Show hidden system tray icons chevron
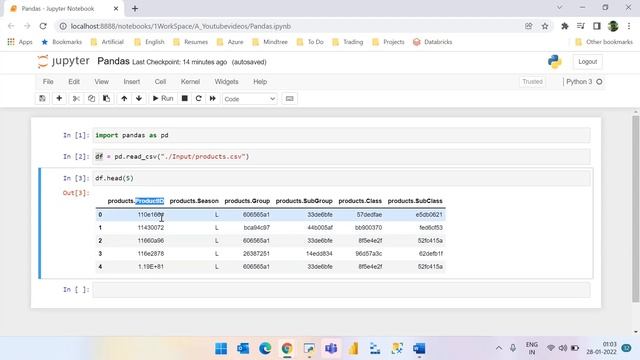This screenshot has height=360, width=640. coord(499,348)
